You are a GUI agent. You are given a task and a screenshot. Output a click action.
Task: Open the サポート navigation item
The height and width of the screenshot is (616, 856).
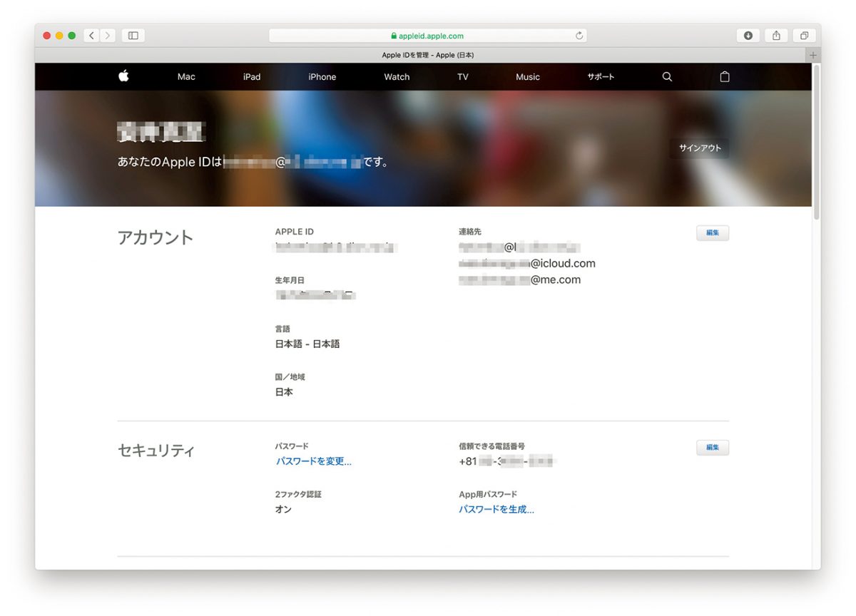click(601, 77)
